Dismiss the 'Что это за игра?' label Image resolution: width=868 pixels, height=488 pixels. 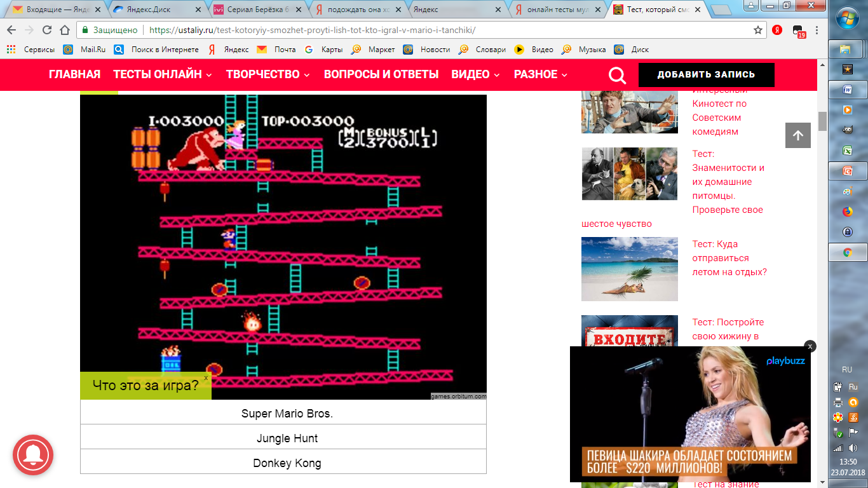(x=206, y=377)
